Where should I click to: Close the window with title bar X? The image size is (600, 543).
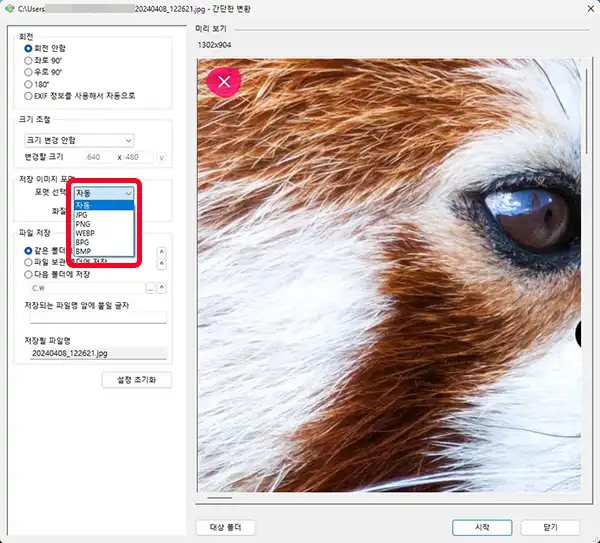click(590, 8)
